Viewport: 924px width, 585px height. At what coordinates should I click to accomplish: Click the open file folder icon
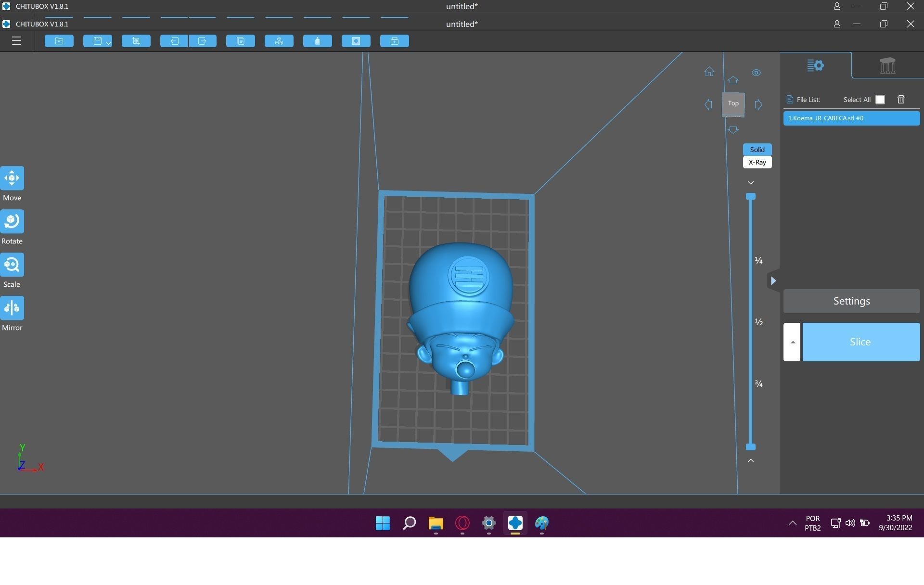[x=59, y=41]
